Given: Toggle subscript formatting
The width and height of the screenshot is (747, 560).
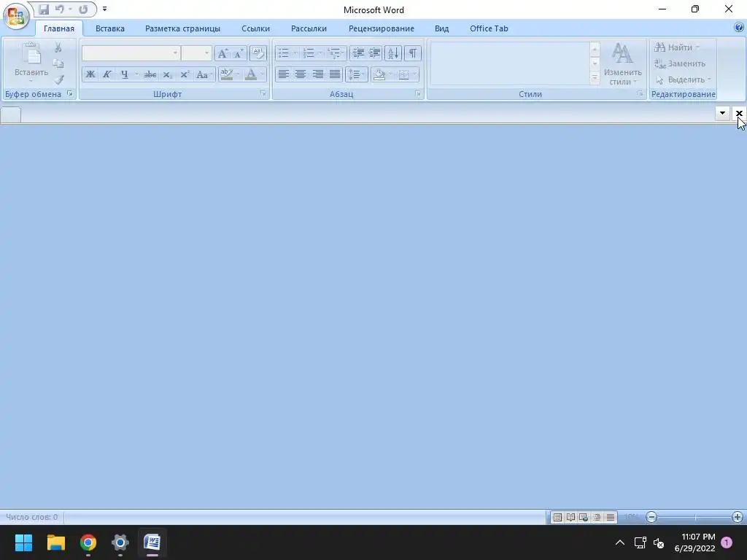Looking at the screenshot, I should 167,74.
